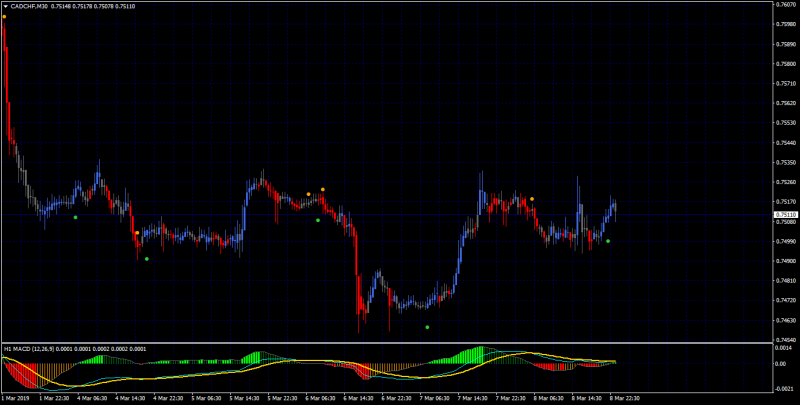
Task: Click the 0.75440 price scale label
Action: (786, 143)
